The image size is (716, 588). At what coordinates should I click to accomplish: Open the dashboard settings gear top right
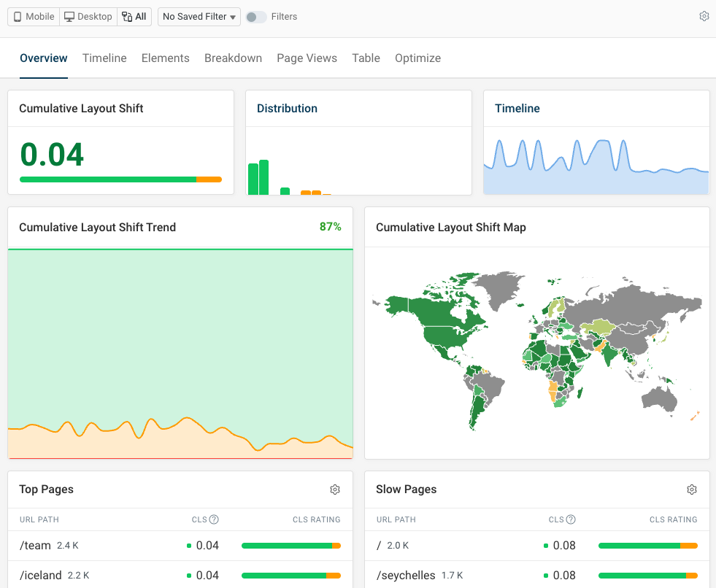(704, 15)
